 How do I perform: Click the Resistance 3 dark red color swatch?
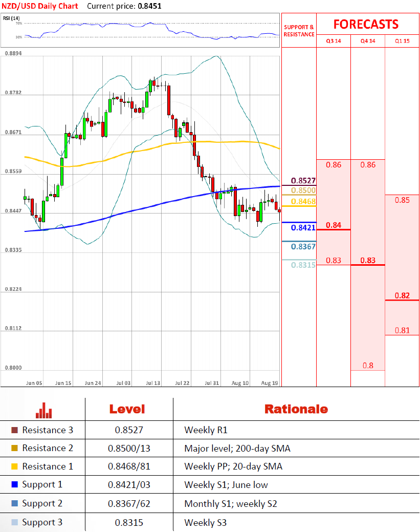(x=14, y=430)
